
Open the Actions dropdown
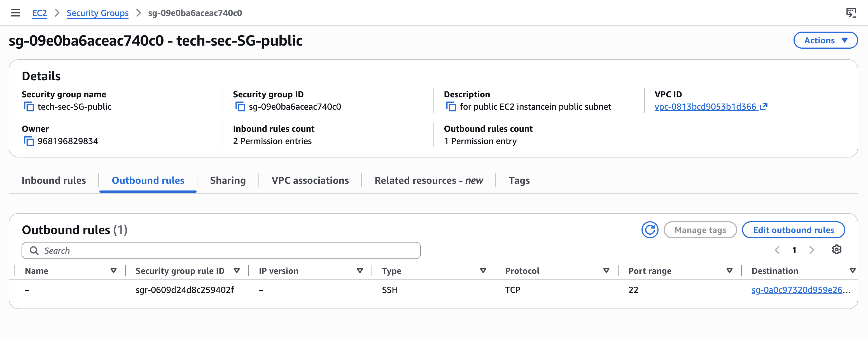click(825, 40)
